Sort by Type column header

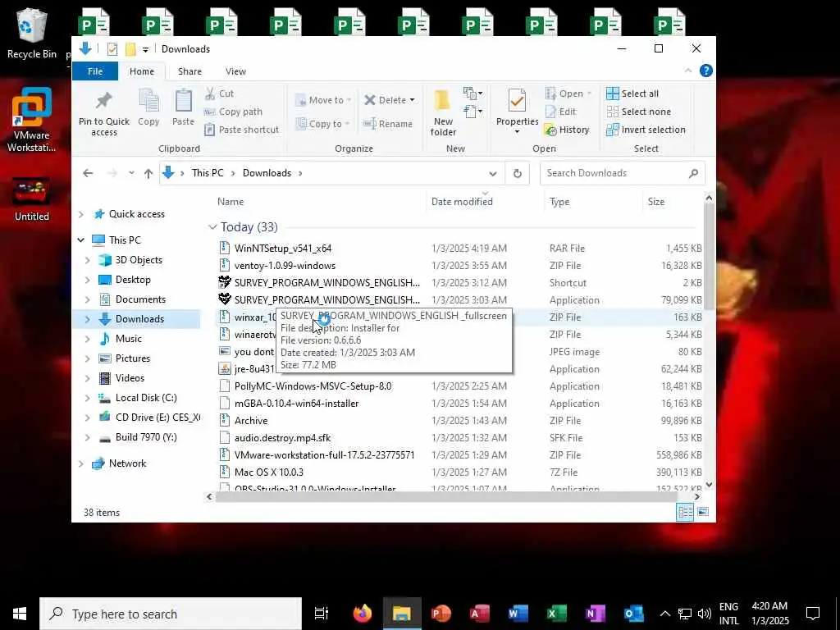tap(559, 202)
